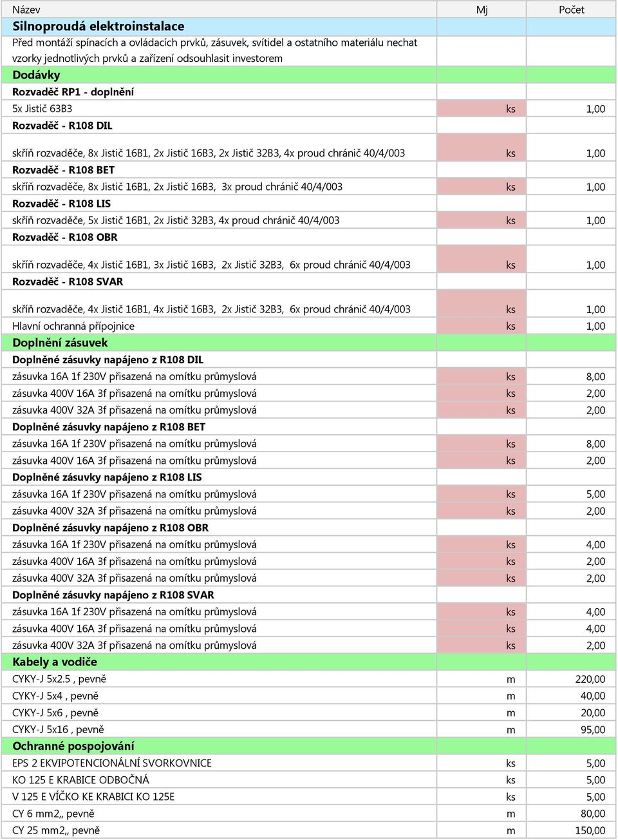Click the green Doplnění zásuvek section header
Screen dimensions: 618x840
(308, 343)
